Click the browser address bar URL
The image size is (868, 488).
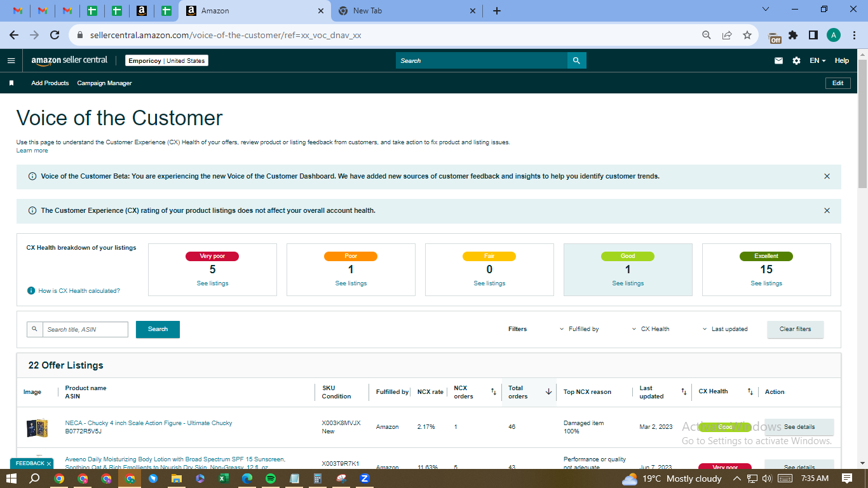(226, 36)
